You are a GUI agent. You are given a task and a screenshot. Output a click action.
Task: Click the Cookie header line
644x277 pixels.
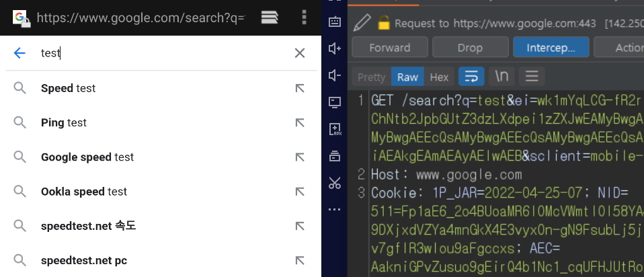click(500, 192)
